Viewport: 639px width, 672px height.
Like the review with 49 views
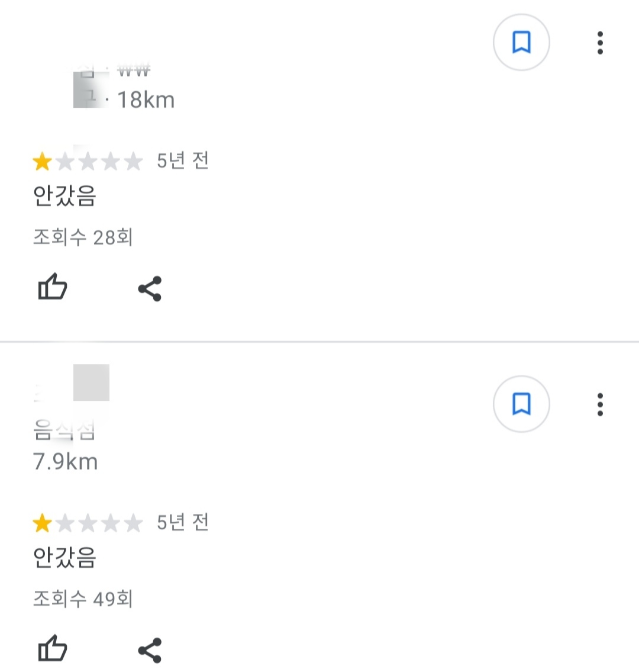tap(53, 648)
